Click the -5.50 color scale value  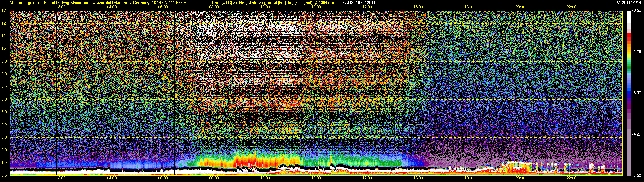point(637,175)
